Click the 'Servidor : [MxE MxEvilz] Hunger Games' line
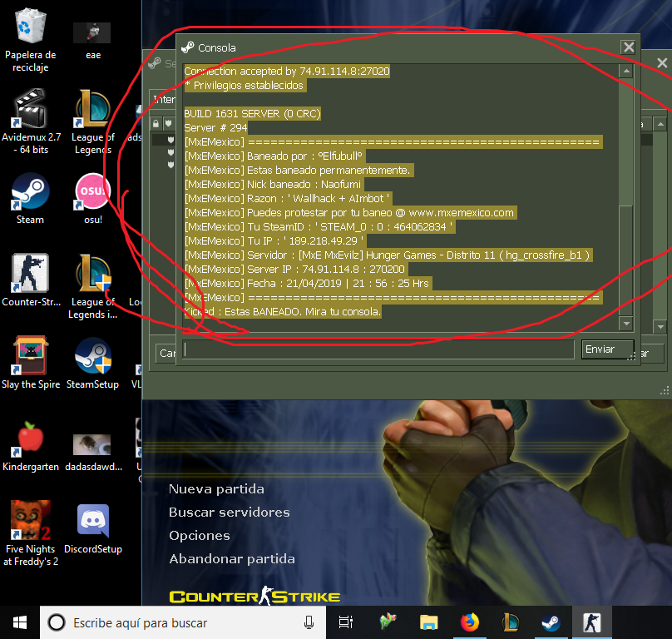The width and height of the screenshot is (672, 639). pyautogui.click(x=388, y=255)
